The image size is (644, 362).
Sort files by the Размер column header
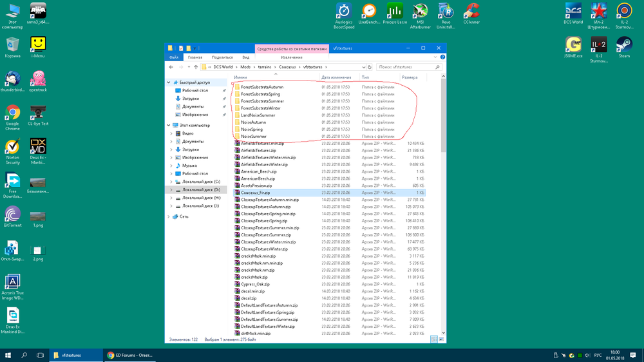(x=410, y=77)
